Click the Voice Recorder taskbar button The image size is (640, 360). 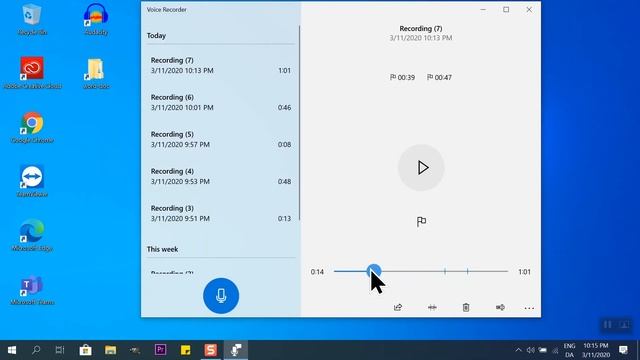pos(236,350)
